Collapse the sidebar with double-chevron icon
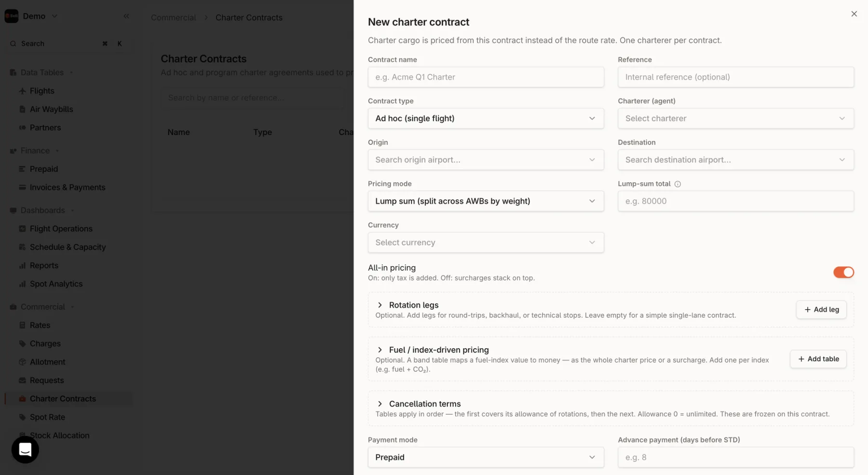 (126, 16)
